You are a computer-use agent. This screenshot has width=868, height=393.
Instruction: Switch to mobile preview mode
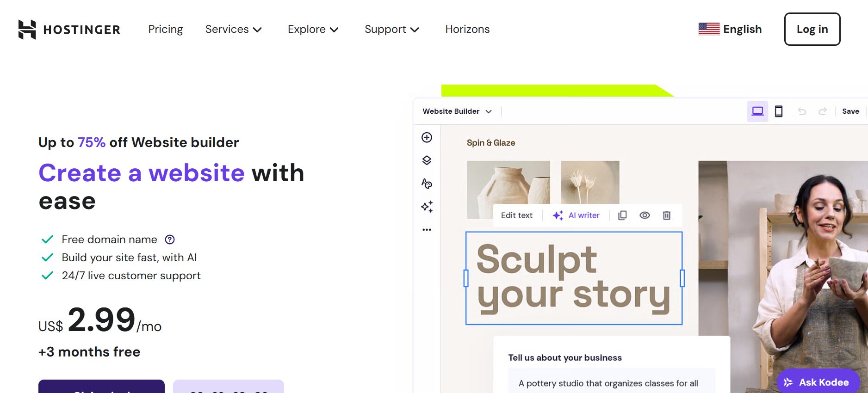[x=779, y=111]
